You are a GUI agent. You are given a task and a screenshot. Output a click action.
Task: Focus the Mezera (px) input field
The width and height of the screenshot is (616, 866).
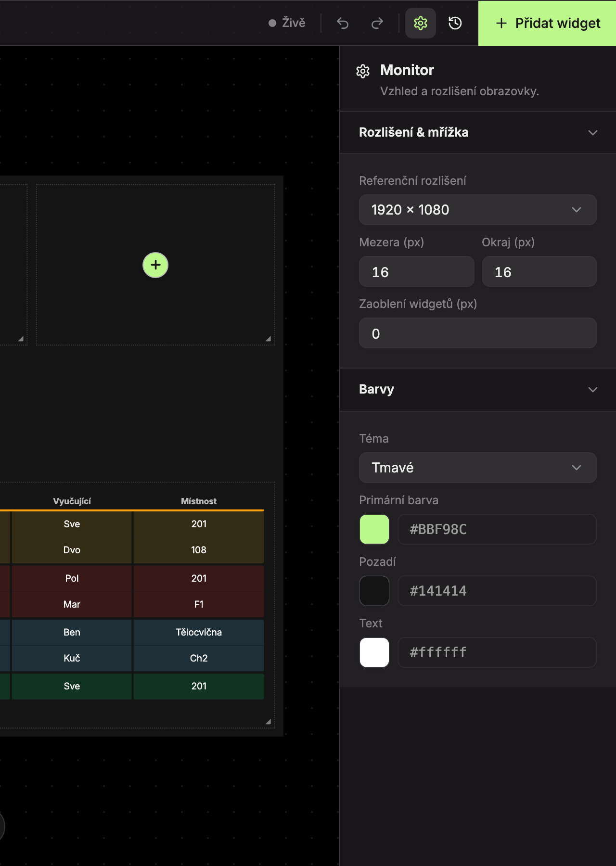[417, 271]
